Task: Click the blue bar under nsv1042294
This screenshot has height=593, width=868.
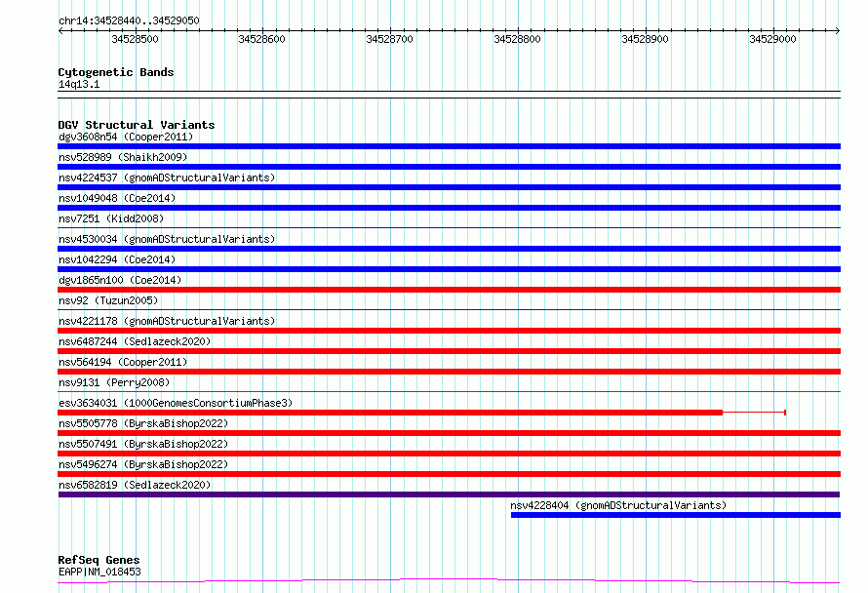Action: pyautogui.click(x=449, y=269)
